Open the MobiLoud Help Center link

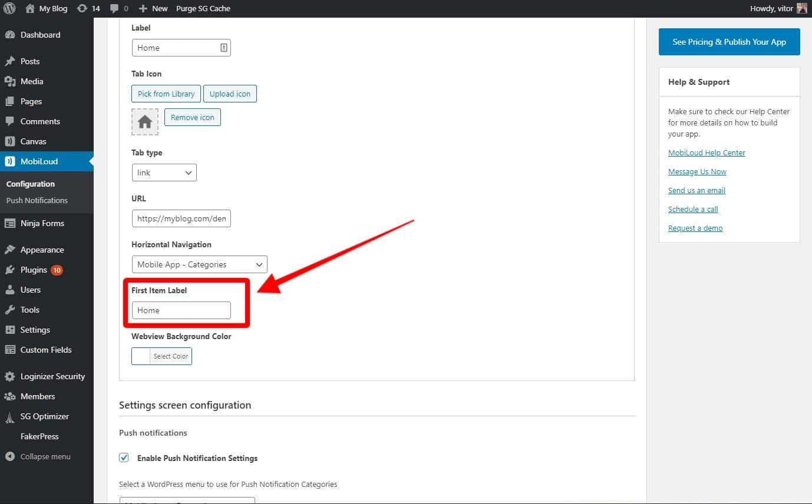707,152
